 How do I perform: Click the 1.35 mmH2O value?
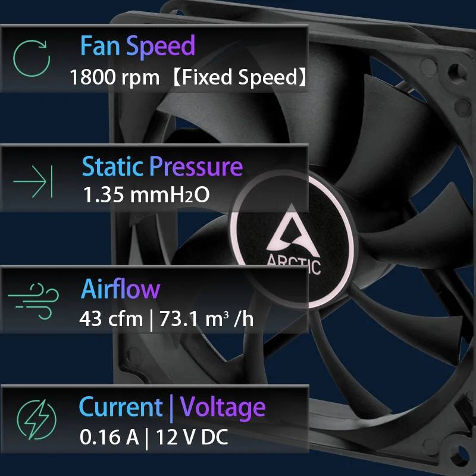[146, 195]
